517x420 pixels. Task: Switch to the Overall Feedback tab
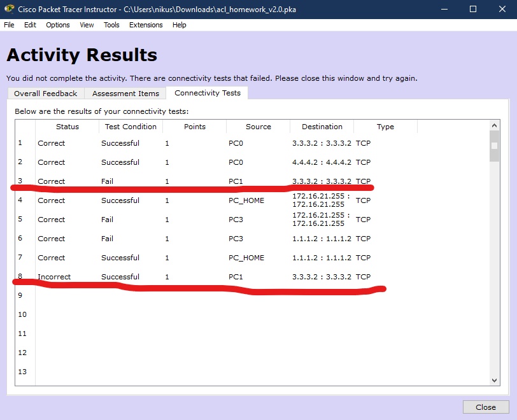tap(46, 94)
